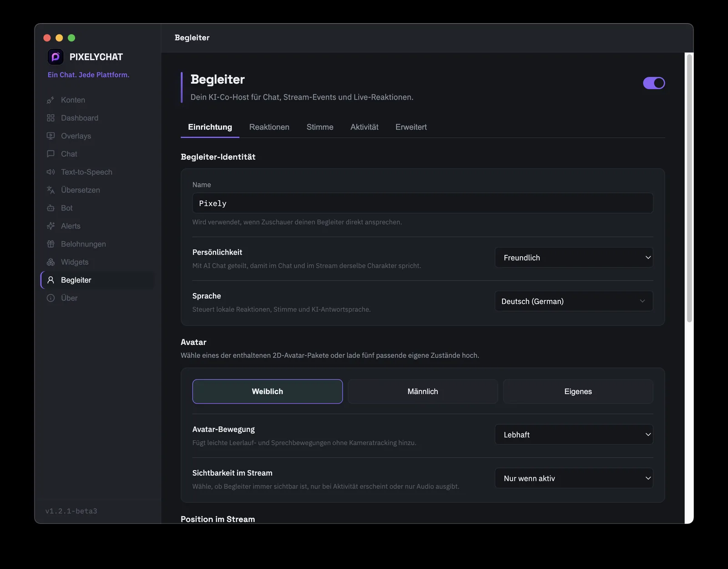Viewport: 728px width, 569px height.
Task: Open the Avatar-Bewegung dropdown
Action: [x=574, y=434]
